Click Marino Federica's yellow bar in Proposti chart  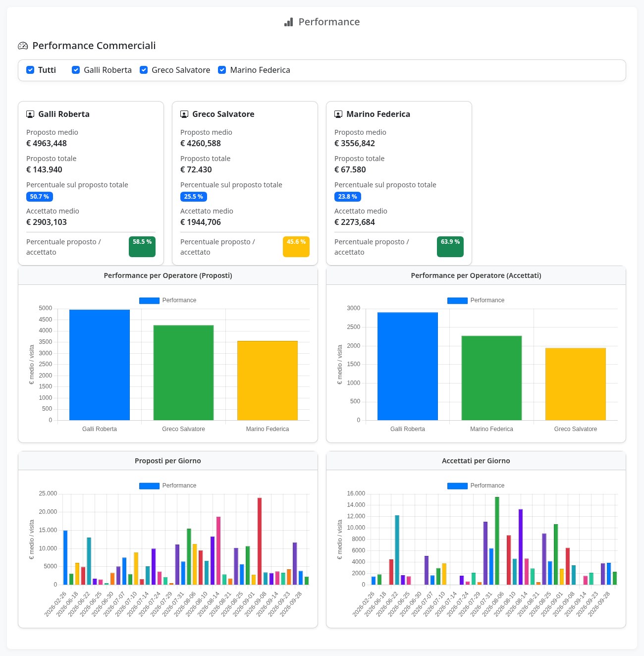(268, 381)
